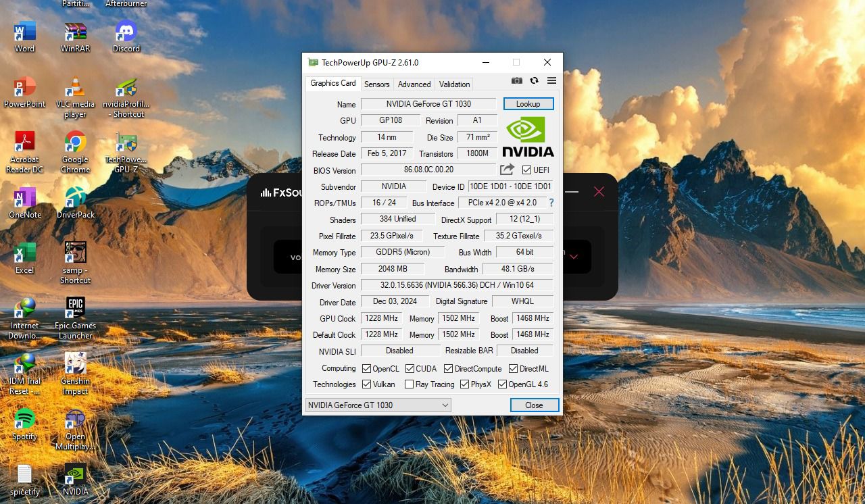Enable the Ray Tracing checkbox

click(x=409, y=384)
